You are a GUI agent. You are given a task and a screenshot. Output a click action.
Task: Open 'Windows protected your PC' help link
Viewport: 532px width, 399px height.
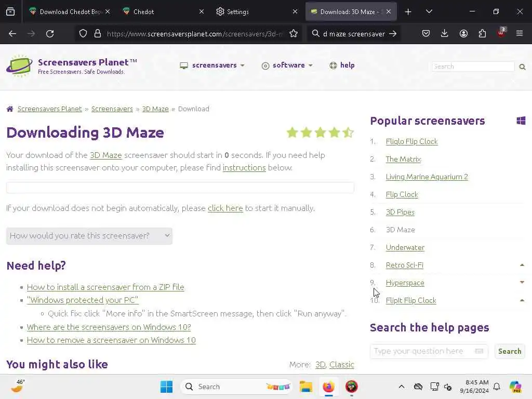tap(83, 300)
